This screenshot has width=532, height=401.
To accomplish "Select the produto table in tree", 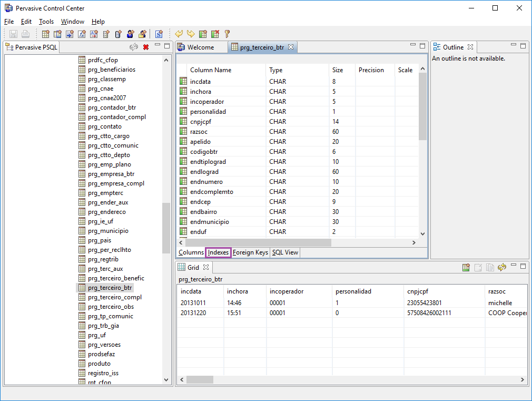I will click(x=99, y=364).
